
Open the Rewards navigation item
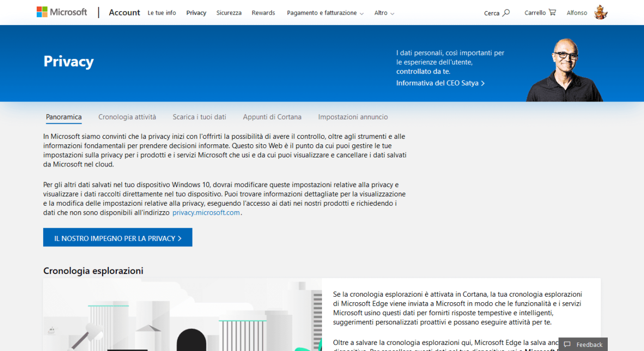pyautogui.click(x=263, y=13)
